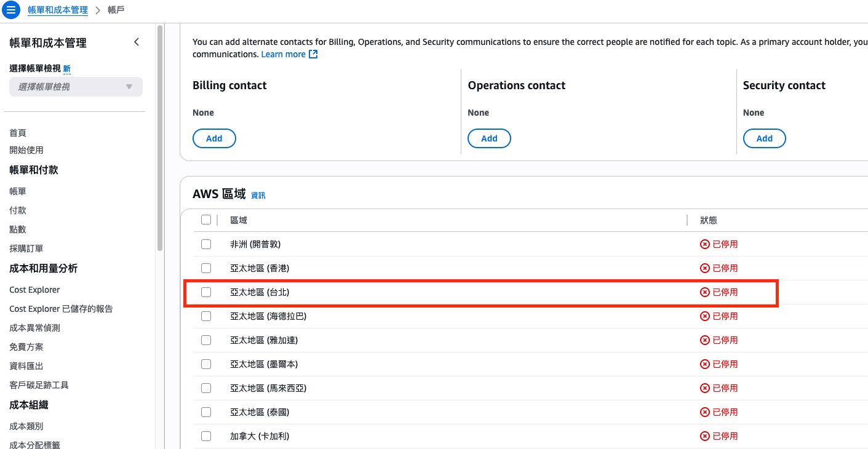Tick the 亞太地區 (雅加達) checkbox
Image resolution: width=868 pixels, height=449 pixels.
(x=206, y=340)
